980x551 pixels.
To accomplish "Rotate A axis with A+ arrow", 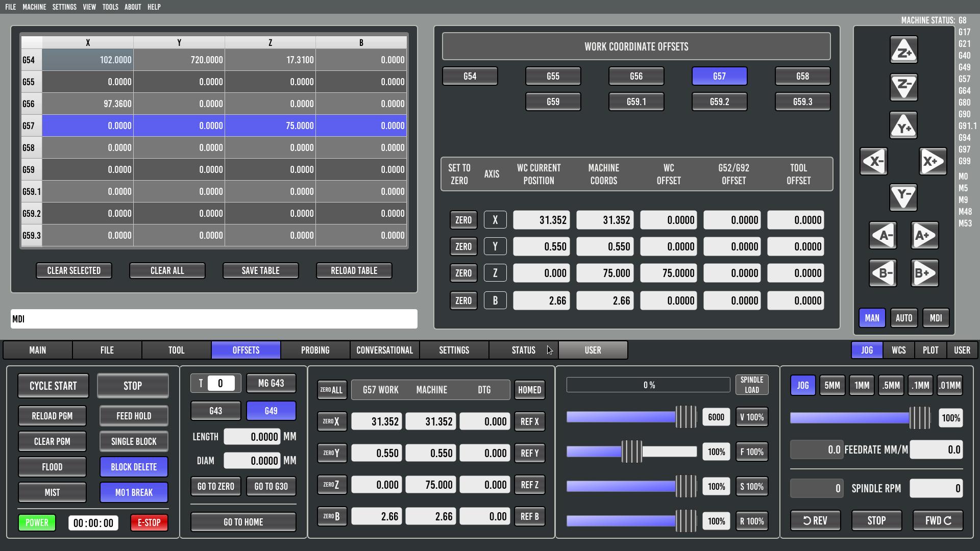I will 924,235.
